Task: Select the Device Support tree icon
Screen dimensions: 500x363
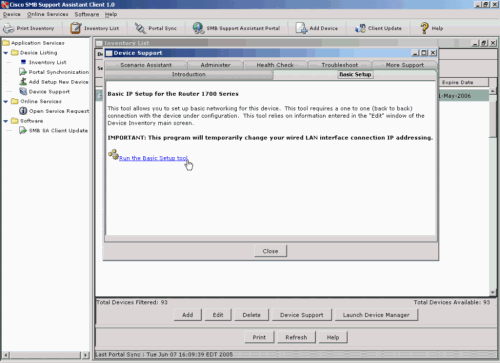Action: pyautogui.click(x=23, y=91)
